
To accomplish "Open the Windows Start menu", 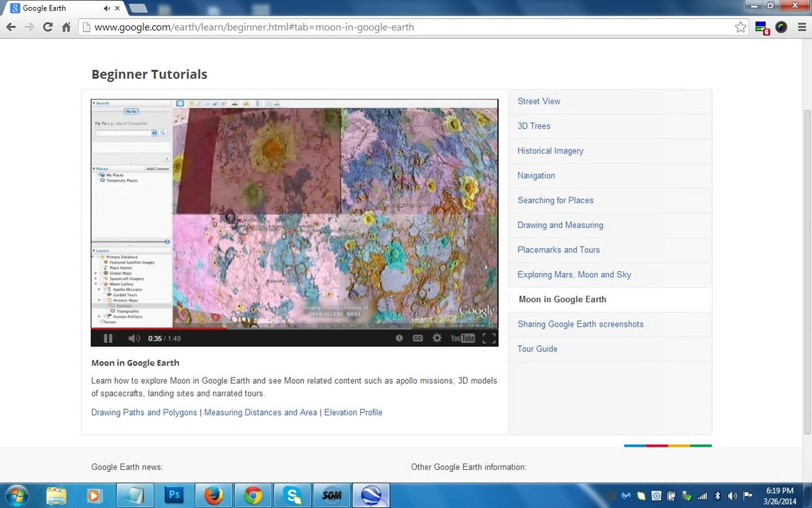I will point(17,495).
